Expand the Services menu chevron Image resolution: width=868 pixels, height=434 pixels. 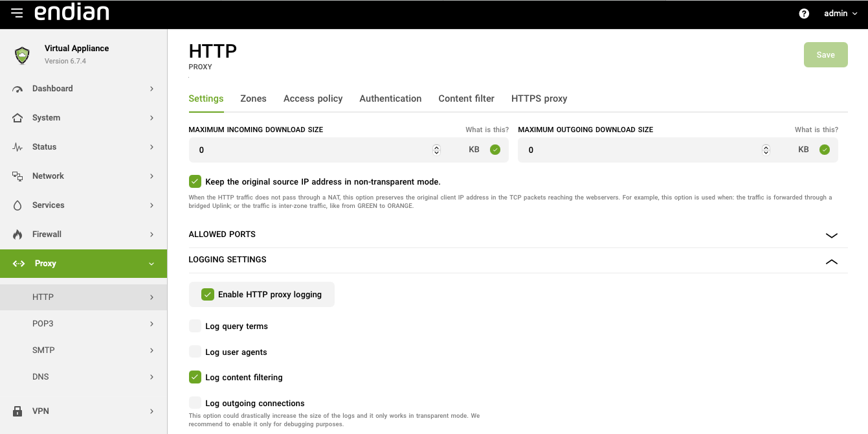(x=152, y=205)
